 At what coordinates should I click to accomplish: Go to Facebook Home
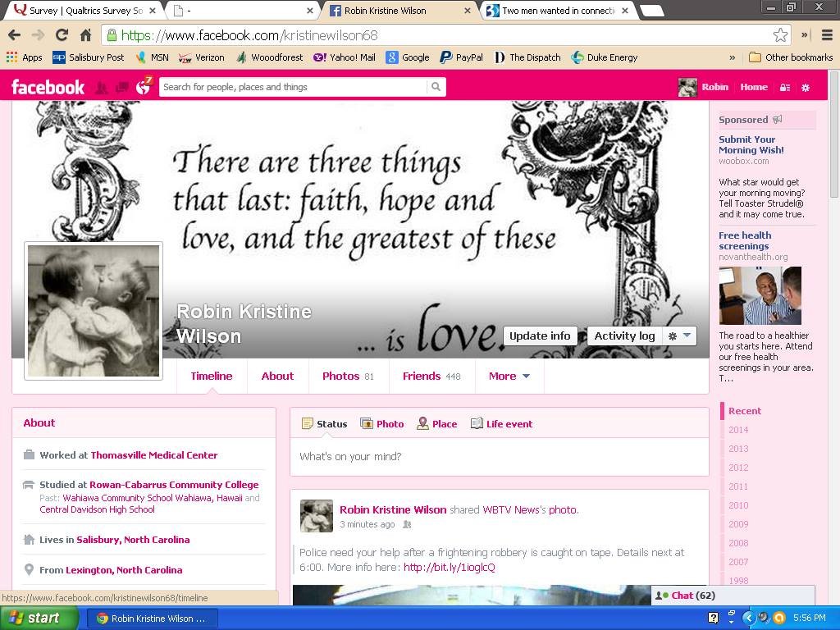click(x=754, y=87)
